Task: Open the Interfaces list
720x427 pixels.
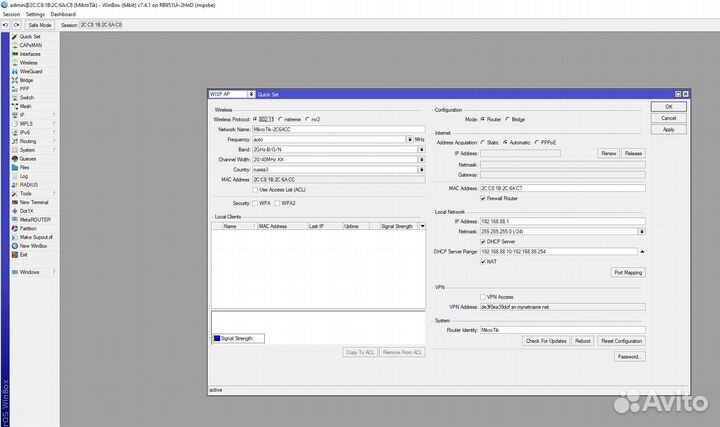Action: coord(30,54)
